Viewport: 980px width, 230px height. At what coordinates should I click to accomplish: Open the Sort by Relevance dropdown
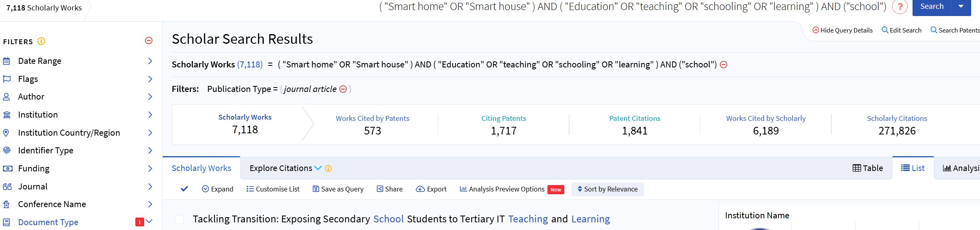607,189
